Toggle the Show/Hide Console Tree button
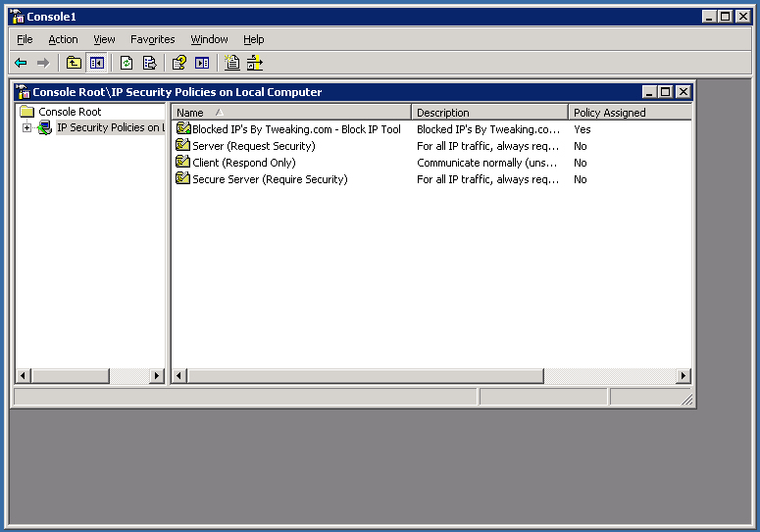The width and height of the screenshot is (760, 532). coord(96,63)
